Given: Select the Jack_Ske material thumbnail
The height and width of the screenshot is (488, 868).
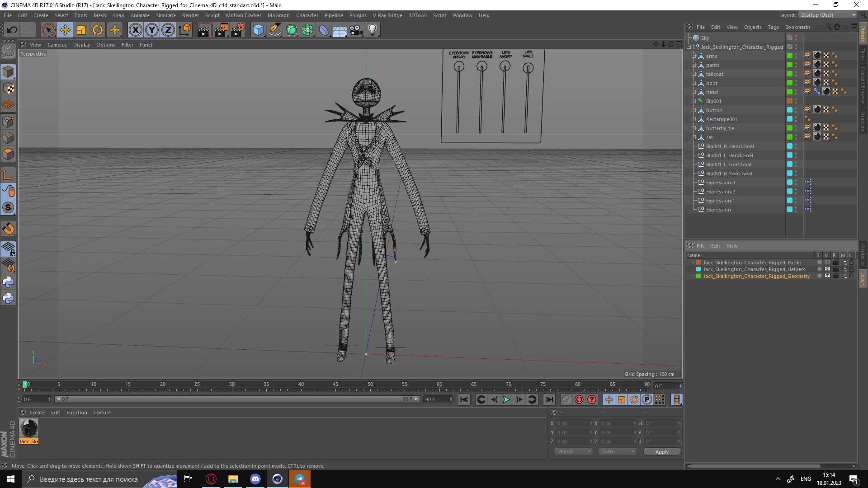Looking at the screenshot, I should coord(28,432).
